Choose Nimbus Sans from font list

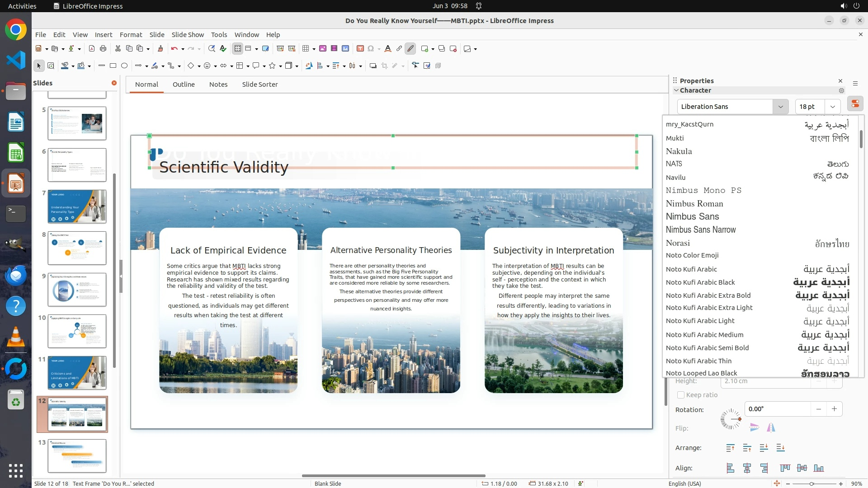692,216
